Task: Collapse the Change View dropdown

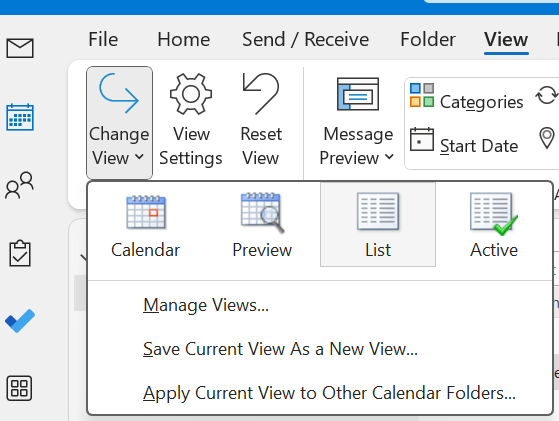Action: 119,122
